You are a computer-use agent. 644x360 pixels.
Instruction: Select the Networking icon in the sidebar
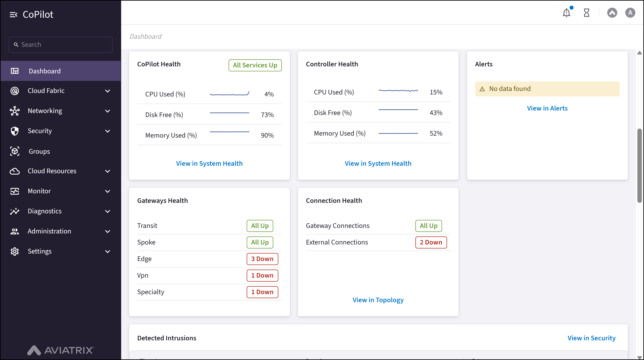point(15,111)
